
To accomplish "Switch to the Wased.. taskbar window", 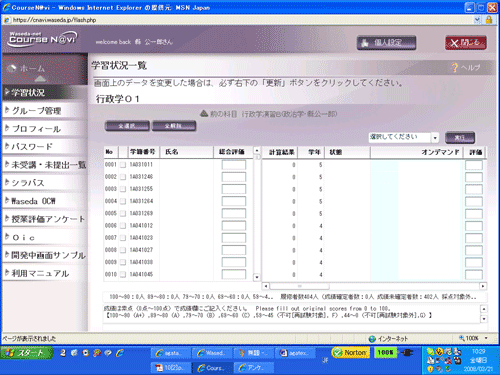I will 212,353.
